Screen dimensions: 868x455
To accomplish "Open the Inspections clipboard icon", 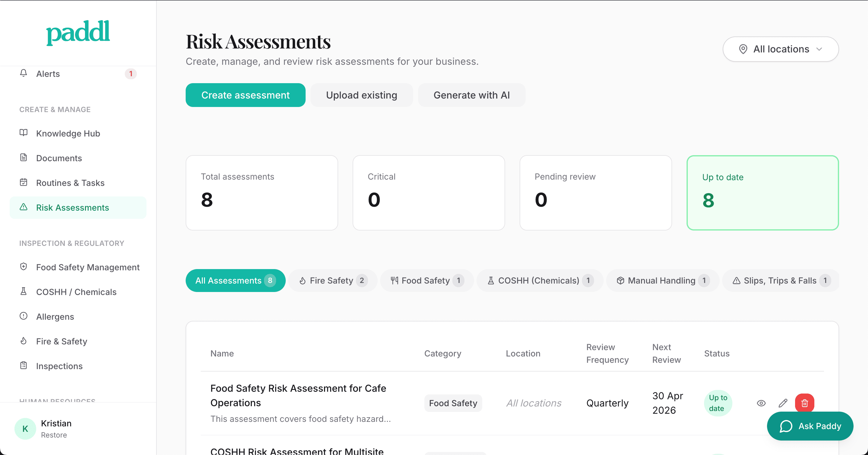I will coord(24,366).
